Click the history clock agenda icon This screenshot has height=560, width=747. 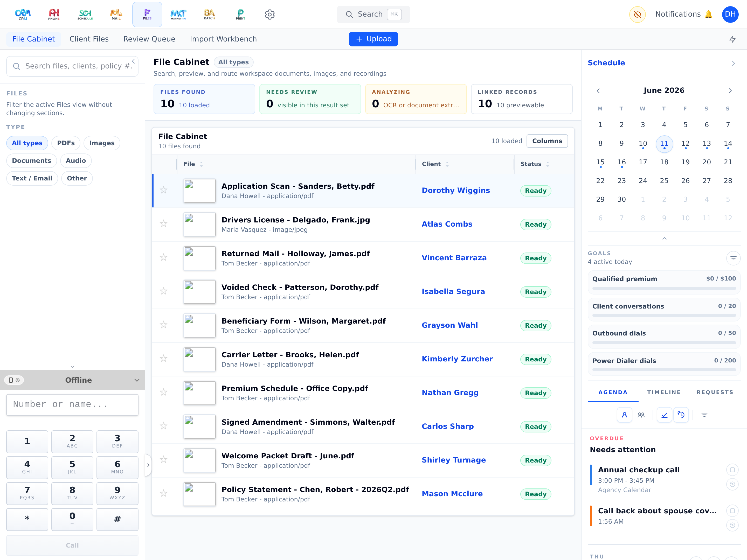681,415
